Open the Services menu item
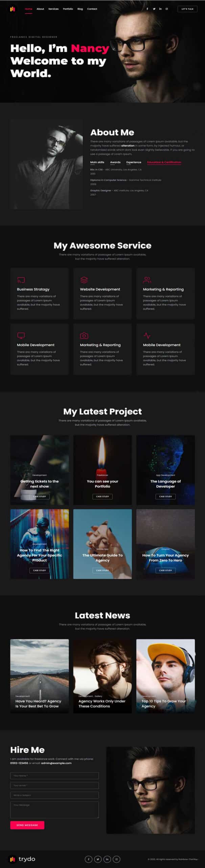The height and width of the screenshot is (868, 205). point(53,9)
